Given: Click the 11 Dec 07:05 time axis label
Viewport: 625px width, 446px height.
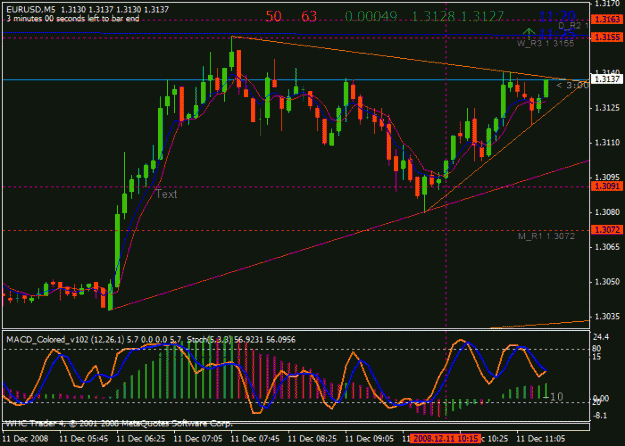Looking at the screenshot, I should [199, 439].
